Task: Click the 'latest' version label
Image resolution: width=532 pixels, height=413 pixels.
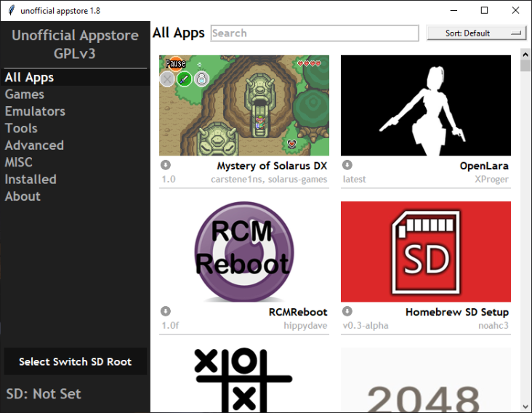Action: click(354, 179)
